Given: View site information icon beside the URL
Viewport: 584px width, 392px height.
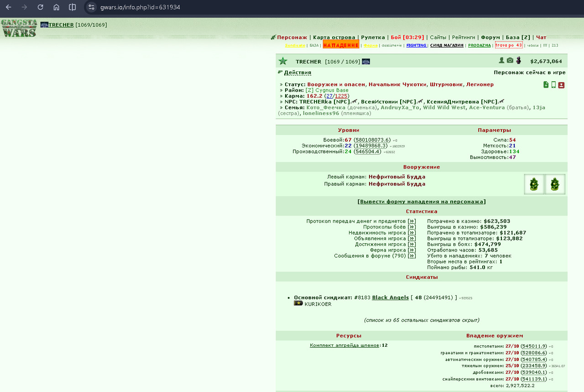Looking at the screenshot, I should [x=91, y=7].
